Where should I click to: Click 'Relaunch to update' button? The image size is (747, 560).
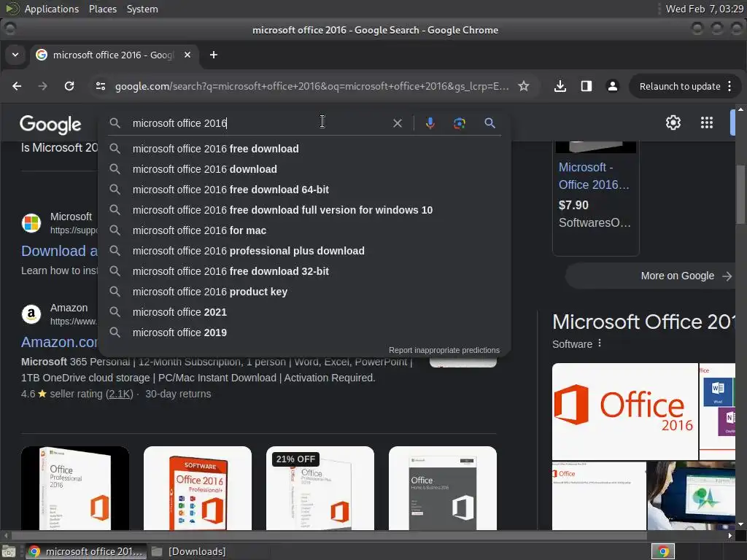679,86
